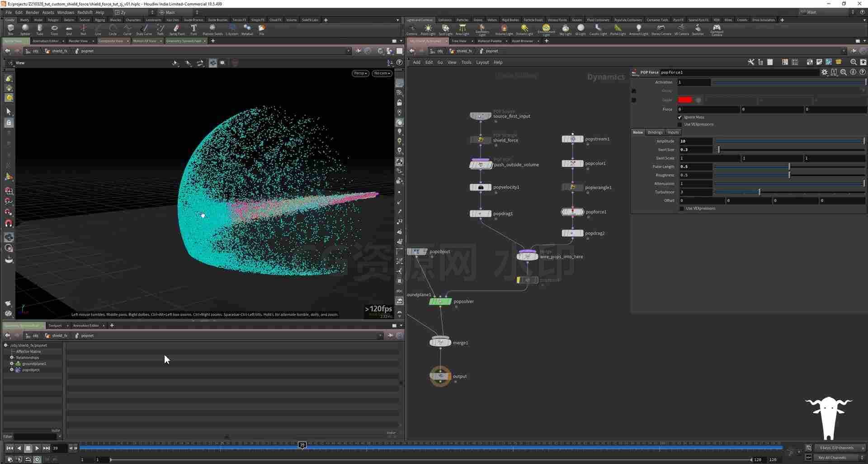
Task: Open parameter gear menu for popforce1
Action: (x=825, y=72)
